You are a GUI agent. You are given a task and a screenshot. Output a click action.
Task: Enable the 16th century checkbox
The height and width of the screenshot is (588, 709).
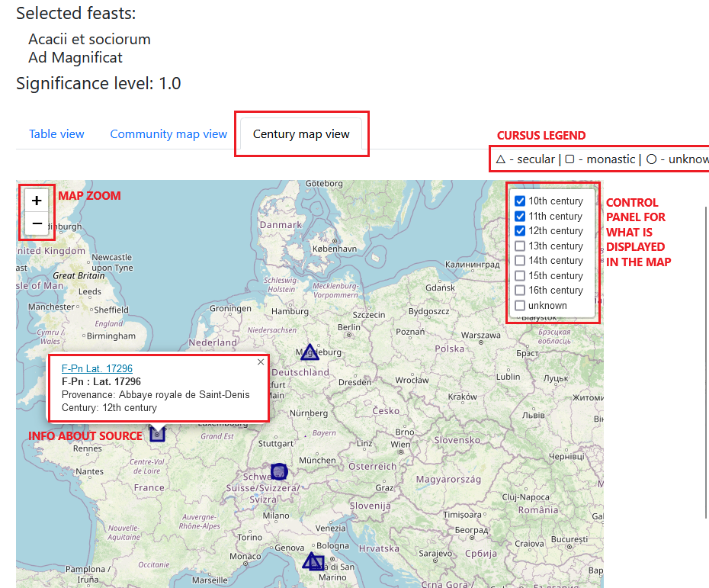pos(520,291)
